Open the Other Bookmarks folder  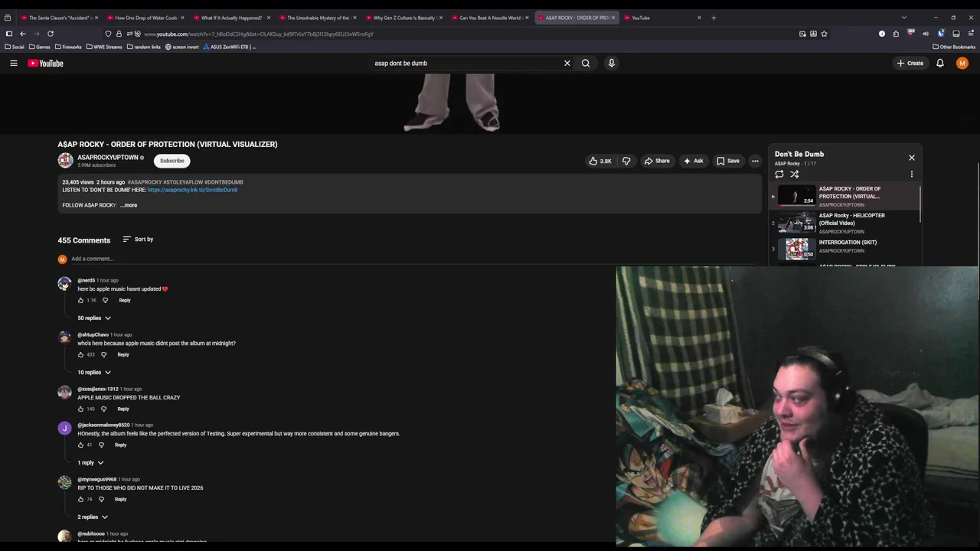[x=954, y=47]
